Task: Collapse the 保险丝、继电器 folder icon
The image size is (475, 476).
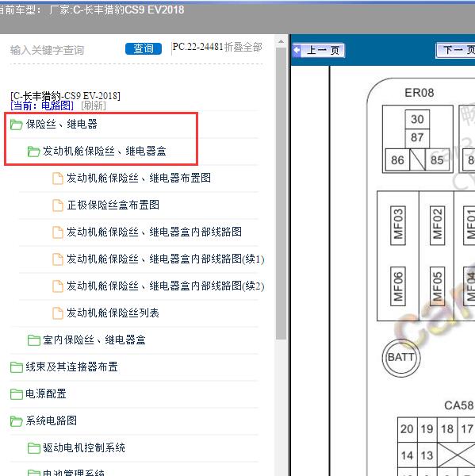Action: [x=16, y=125]
